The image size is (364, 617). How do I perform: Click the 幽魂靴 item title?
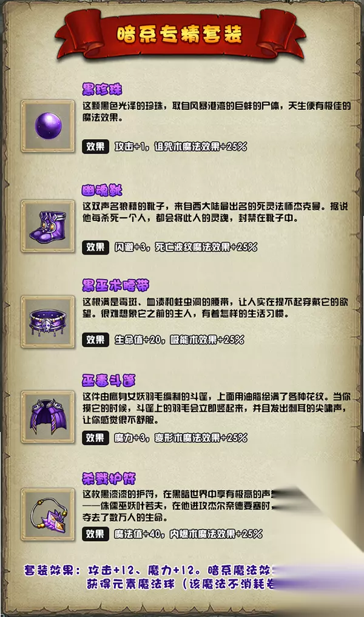pyautogui.click(x=102, y=190)
